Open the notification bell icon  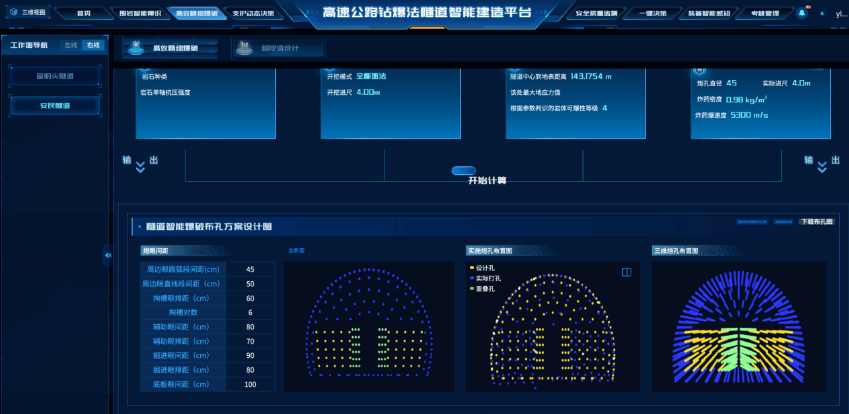801,14
